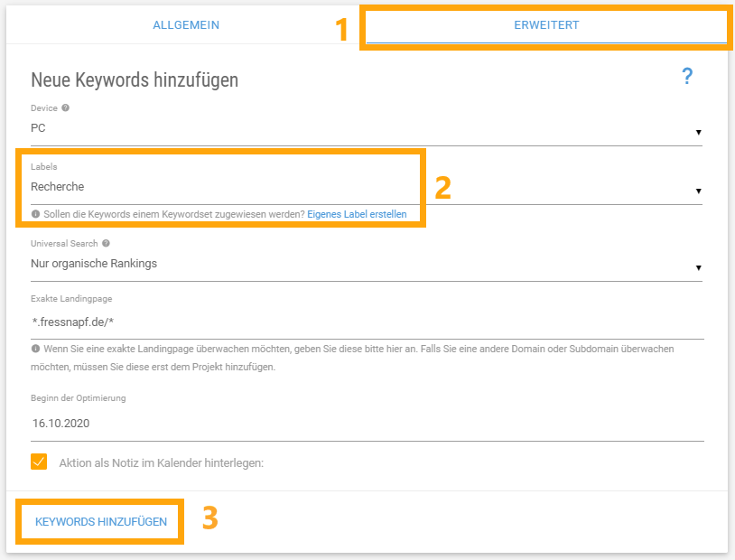Click the info icon before the Keywordset hint
The image size is (735, 560).
point(35,214)
